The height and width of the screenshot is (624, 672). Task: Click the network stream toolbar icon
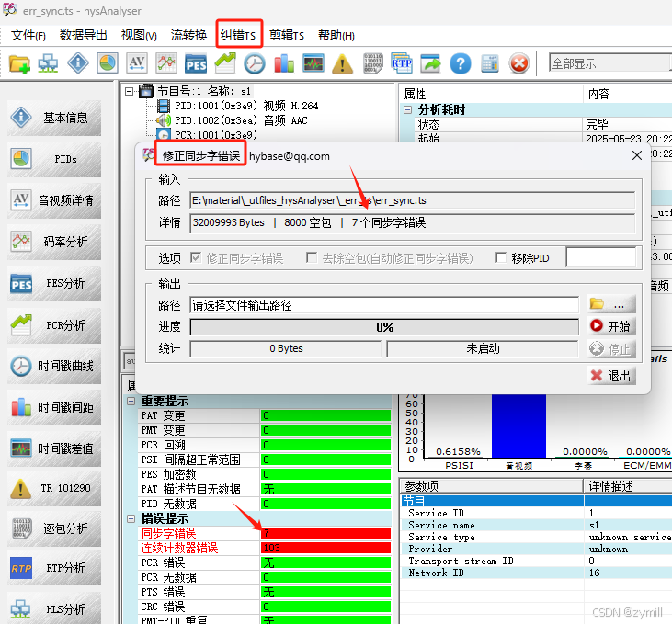point(48,63)
